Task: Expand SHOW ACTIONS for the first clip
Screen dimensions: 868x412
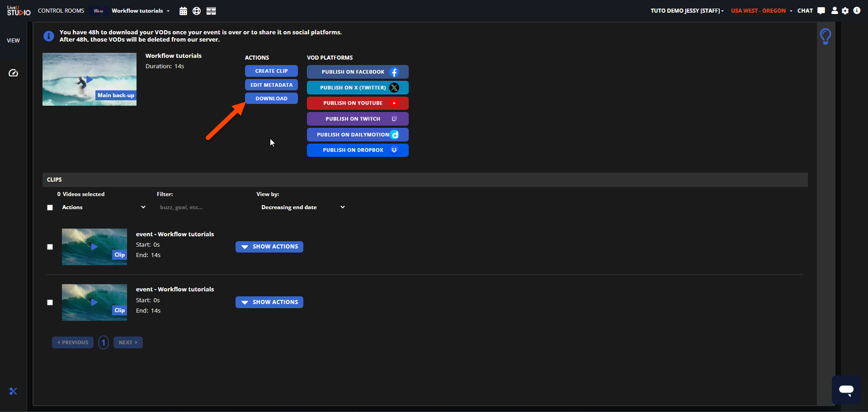Action: [x=269, y=247]
